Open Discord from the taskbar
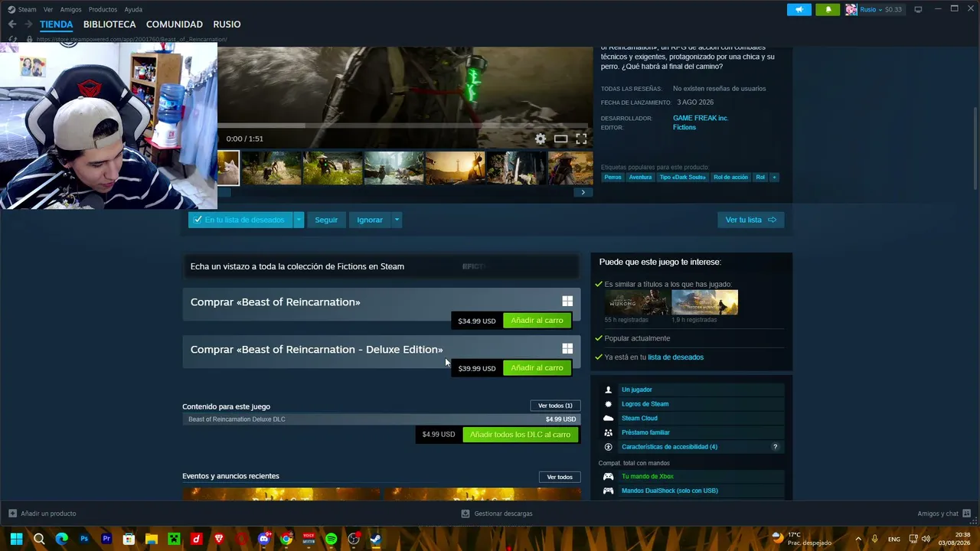This screenshot has height=551, width=980. tap(264, 539)
